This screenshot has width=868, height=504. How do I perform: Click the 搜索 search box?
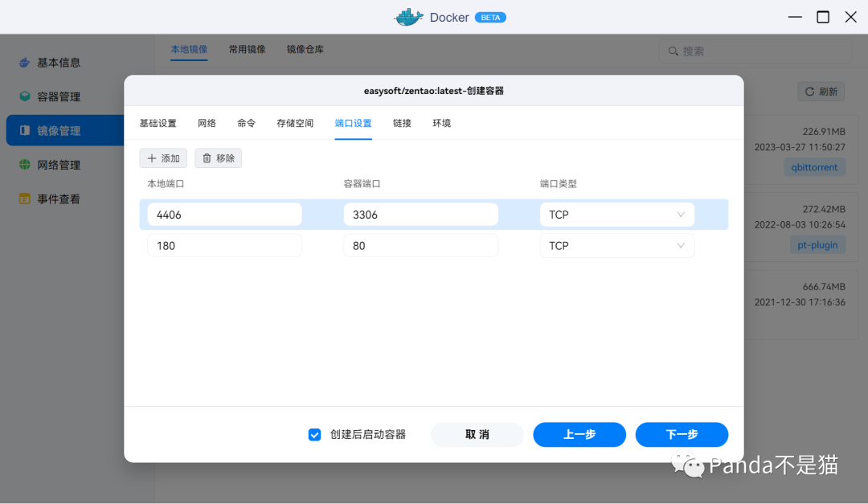click(755, 51)
